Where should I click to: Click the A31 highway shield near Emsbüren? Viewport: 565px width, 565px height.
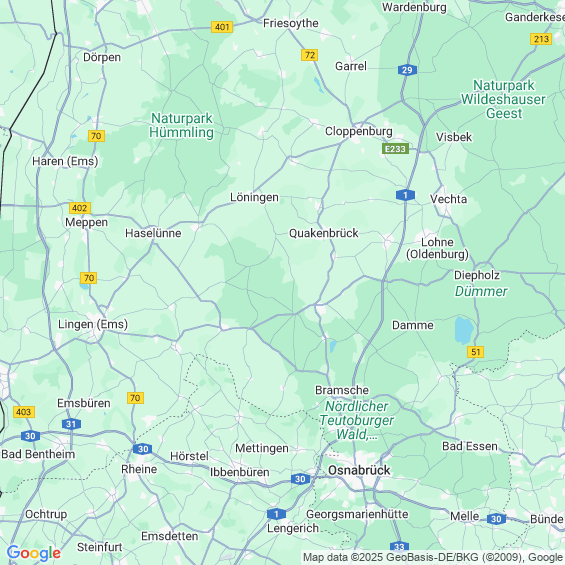71,424
